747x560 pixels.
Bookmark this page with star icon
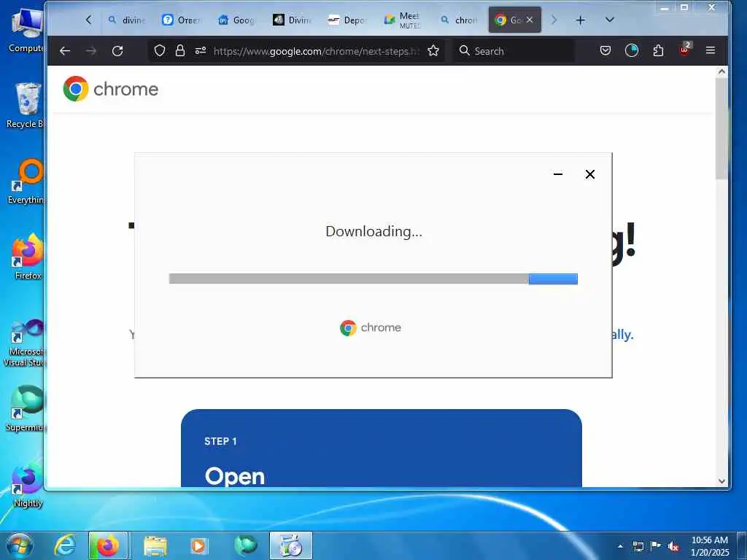tap(433, 50)
